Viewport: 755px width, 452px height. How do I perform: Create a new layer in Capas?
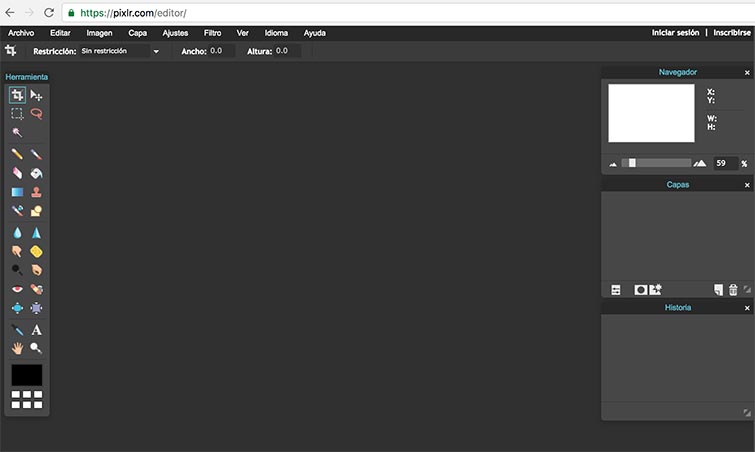click(x=718, y=290)
